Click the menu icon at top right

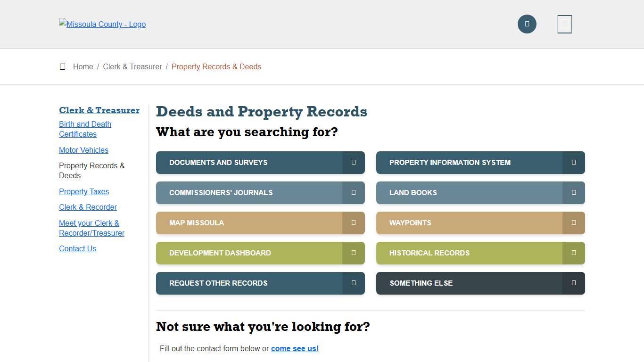564,24
